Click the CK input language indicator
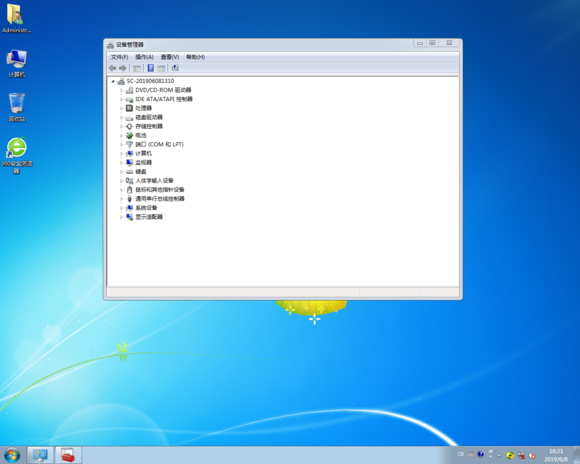Screen dimensions: 580x464 (x=461, y=454)
